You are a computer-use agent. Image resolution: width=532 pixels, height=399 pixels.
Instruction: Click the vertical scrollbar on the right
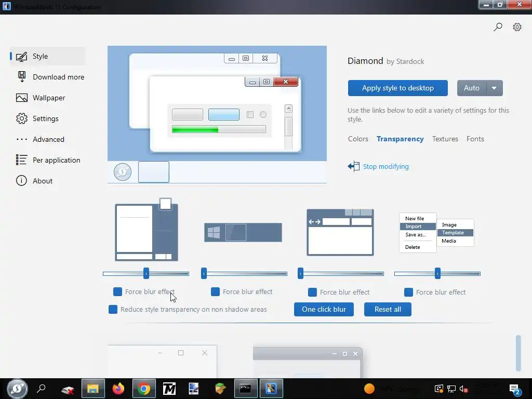(518, 353)
